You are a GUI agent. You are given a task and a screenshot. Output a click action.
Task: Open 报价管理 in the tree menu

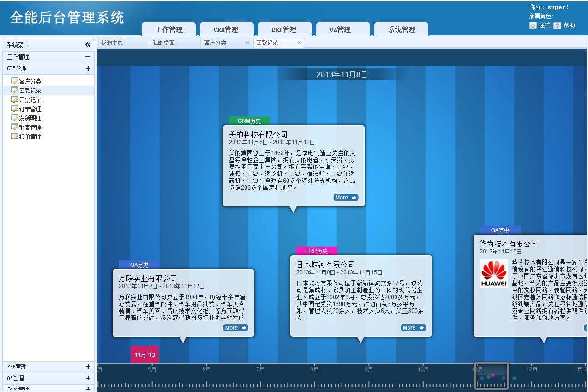point(30,137)
